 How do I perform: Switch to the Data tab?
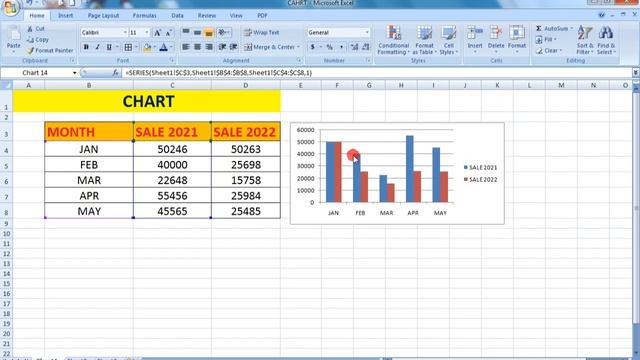pyautogui.click(x=177, y=16)
